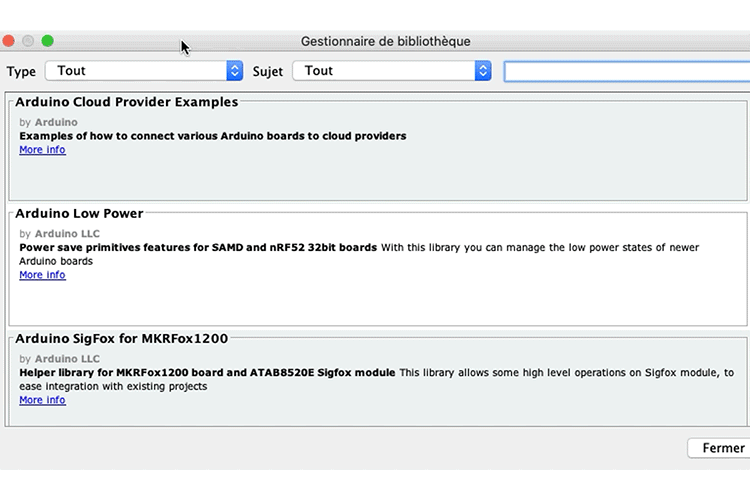Select the Arduino Low Power library title
The height and width of the screenshot is (500, 750).
[x=79, y=213]
